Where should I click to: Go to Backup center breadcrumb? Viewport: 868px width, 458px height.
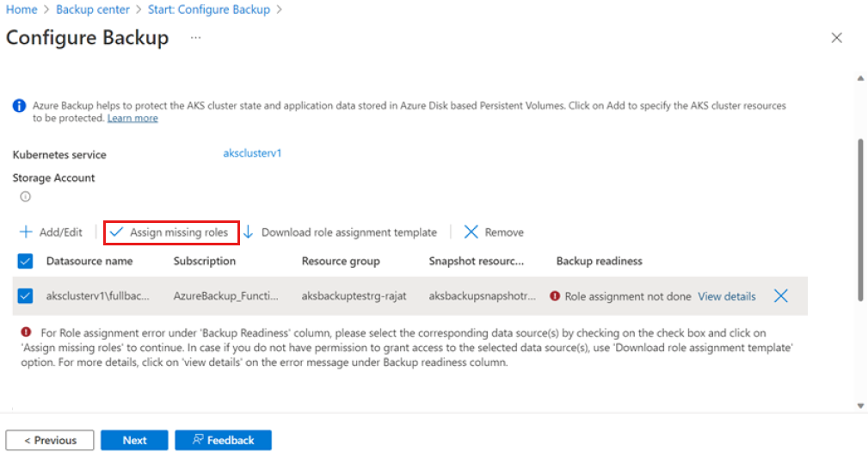(93, 9)
